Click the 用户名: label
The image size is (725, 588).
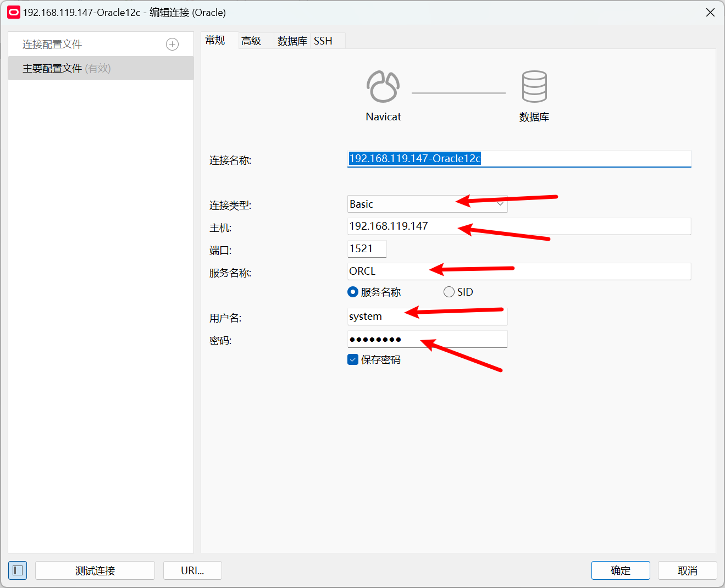tap(225, 318)
